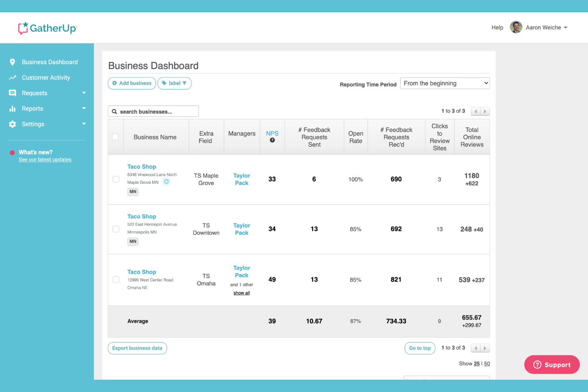Open the Support chat button
This screenshot has width=588, height=392.
(552, 365)
